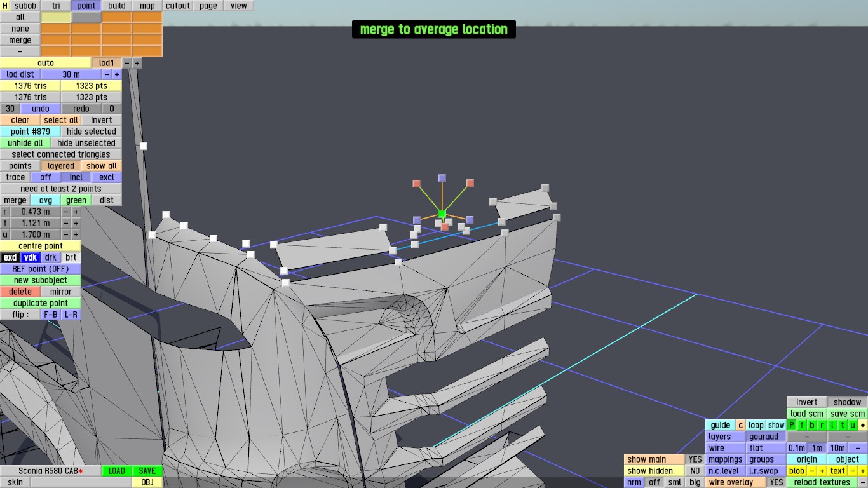Click the H button beside subob
868x488 pixels.
pyautogui.click(x=5, y=6)
